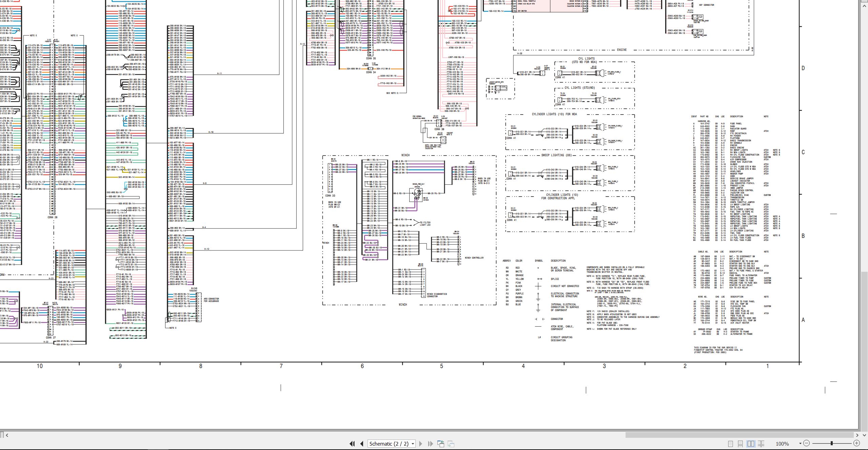Click the NOTE C: TIE BACK TO HARNESS line
The height and width of the screenshot is (450, 868).
615,288
